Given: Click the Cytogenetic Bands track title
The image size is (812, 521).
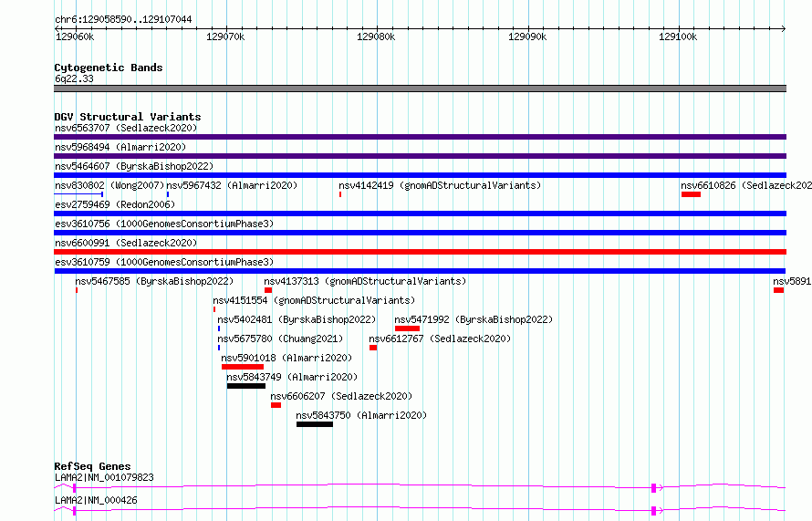Looking at the screenshot, I should point(109,68).
